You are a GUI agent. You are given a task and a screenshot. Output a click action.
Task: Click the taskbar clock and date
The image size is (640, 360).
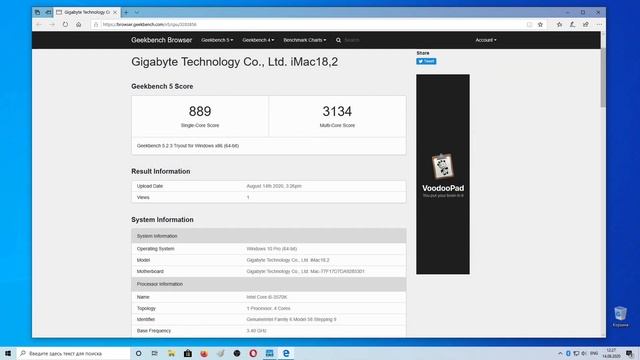(611, 353)
